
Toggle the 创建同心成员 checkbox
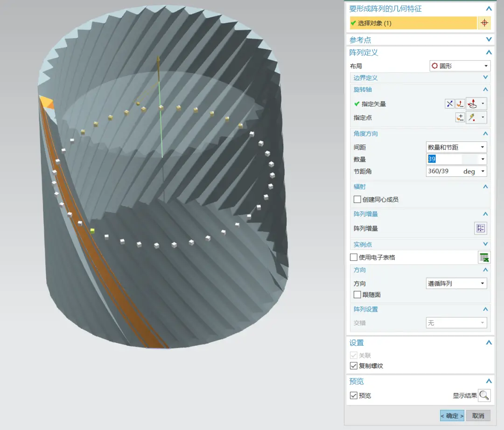[357, 200]
